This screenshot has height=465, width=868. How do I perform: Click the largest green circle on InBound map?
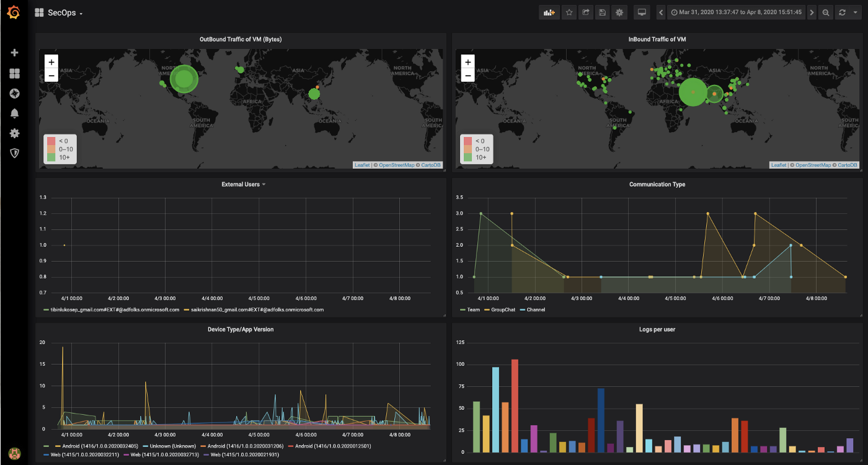coord(693,92)
